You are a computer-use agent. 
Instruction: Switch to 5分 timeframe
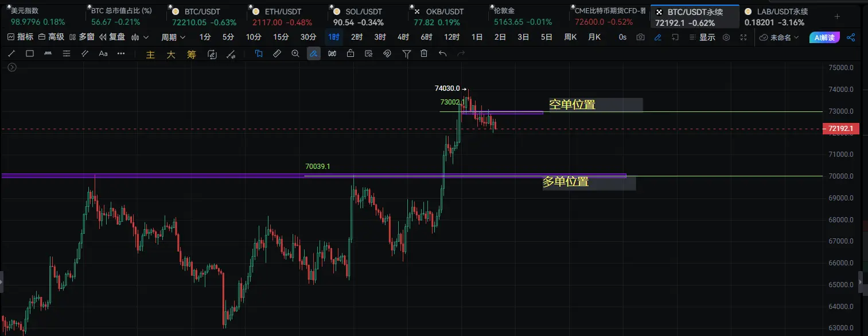228,37
